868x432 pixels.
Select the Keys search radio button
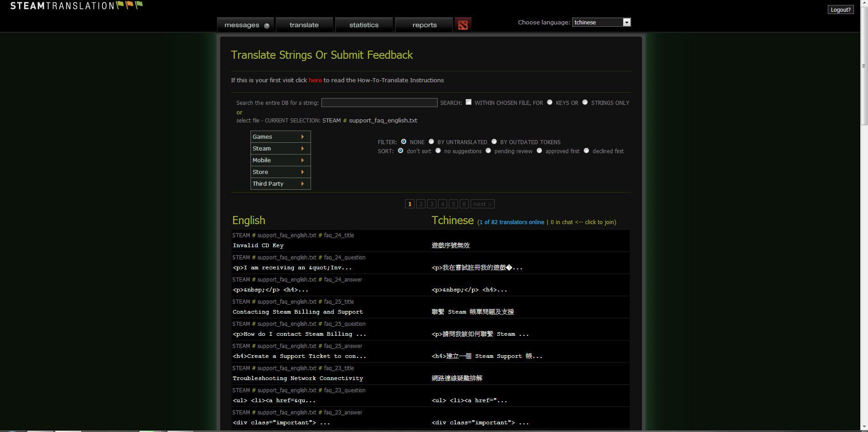tap(550, 102)
